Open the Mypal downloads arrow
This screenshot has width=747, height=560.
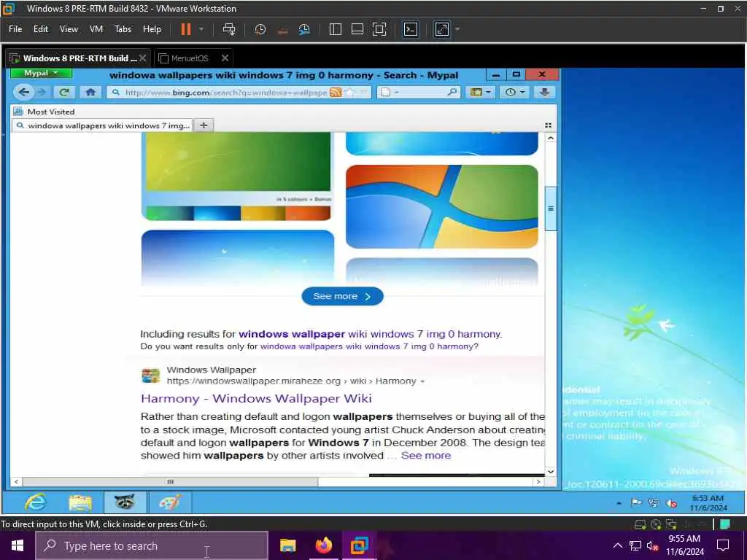[544, 93]
